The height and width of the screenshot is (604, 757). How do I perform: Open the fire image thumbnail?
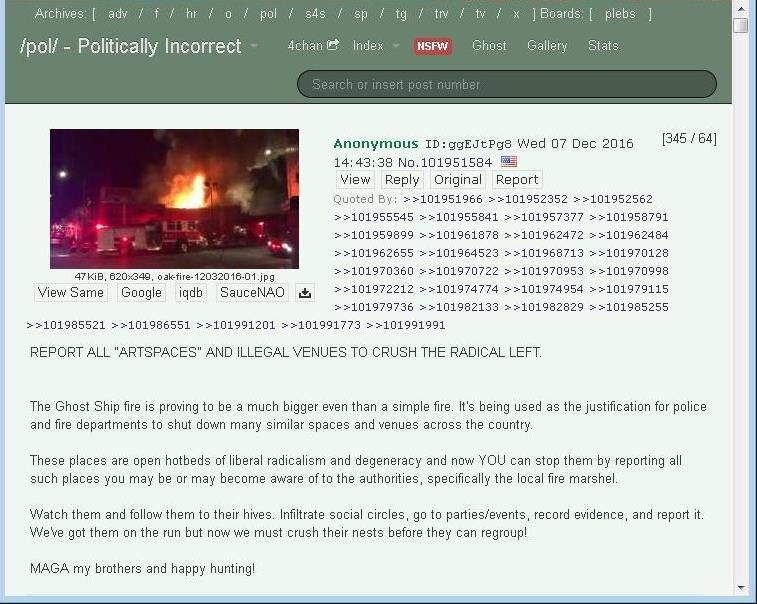click(174, 198)
